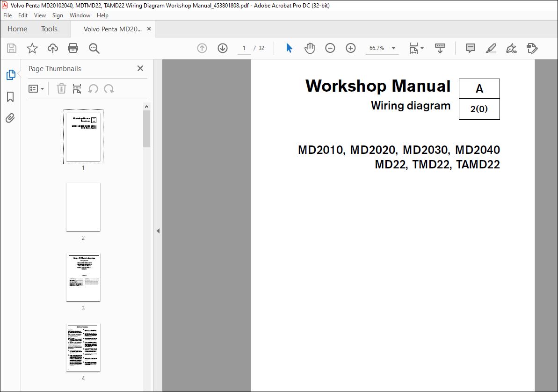Click the 'Workshop Manual' heading text
Image resolution: width=558 pixels, height=392 pixels.
[378, 86]
